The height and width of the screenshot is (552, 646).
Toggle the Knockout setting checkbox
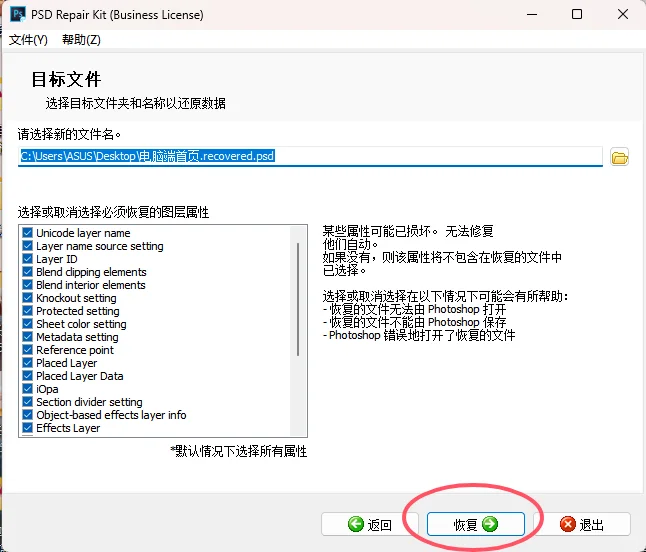click(x=28, y=298)
